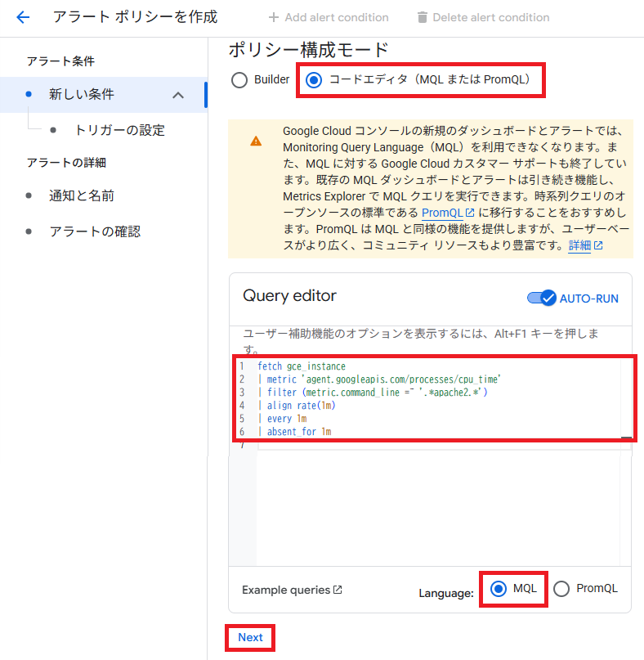Collapse the 新しい条件 section chevron
This screenshot has height=660, width=644.
tap(179, 95)
